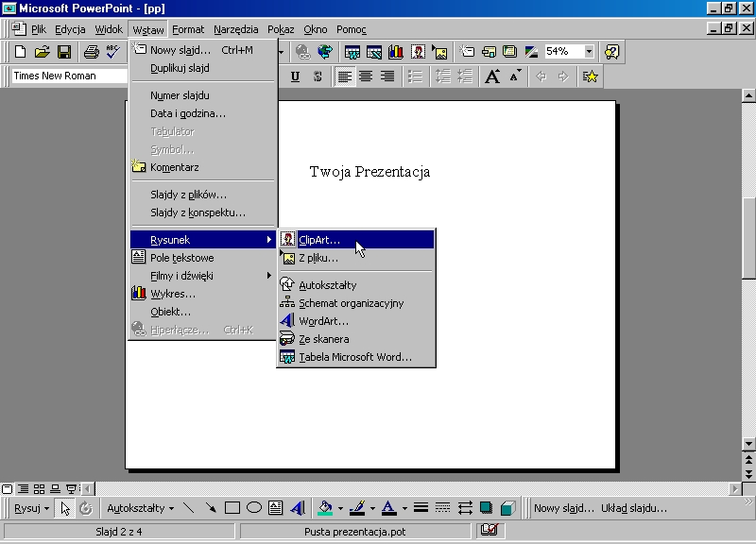Open the Format menu
Image resolution: width=756 pixels, height=544 pixels.
coord(188,29)
